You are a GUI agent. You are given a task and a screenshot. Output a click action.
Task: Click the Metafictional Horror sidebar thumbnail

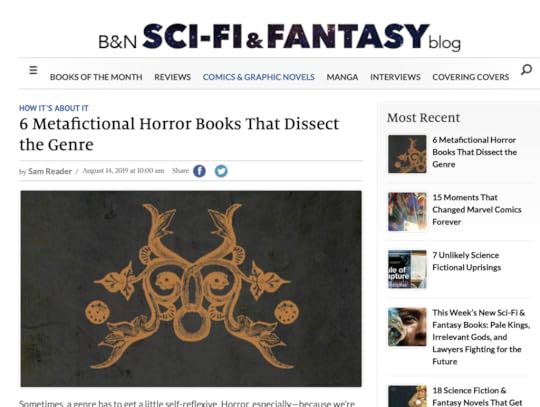pos(407,154)
